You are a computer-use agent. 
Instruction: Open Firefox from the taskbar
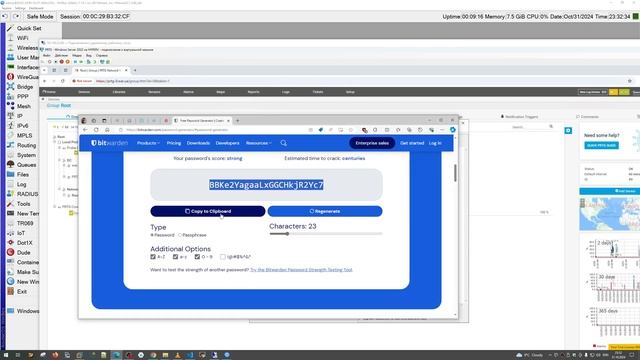[x=55, y=355]
